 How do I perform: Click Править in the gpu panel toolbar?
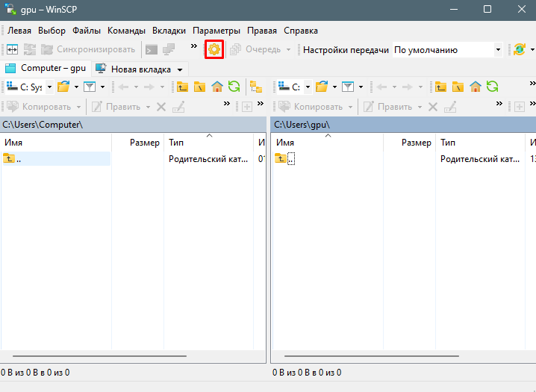[x=388, y=107]
